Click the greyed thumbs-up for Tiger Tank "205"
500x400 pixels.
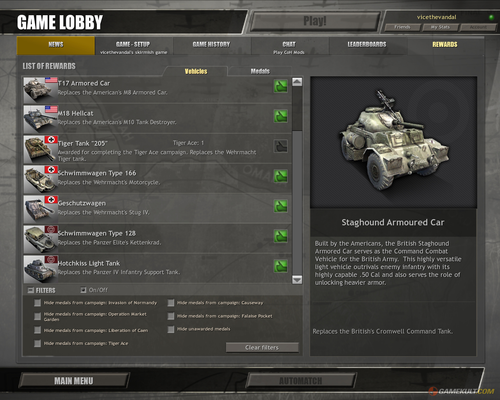point(281,146)
